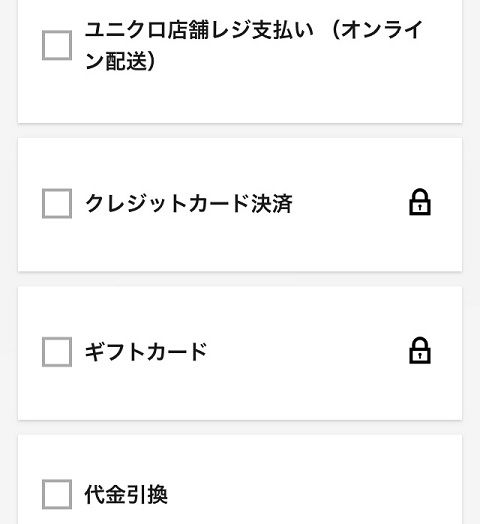Check the ユニクロ店舗レジ支払い checkbox

click(x=57, y=45)
